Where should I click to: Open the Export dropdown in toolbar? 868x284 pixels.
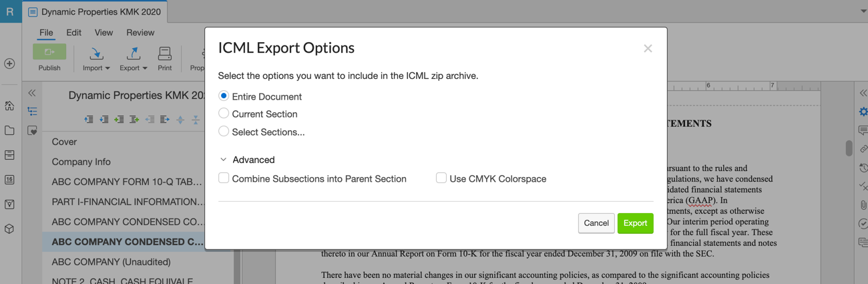pyautogui.click(x=134, y=58)
